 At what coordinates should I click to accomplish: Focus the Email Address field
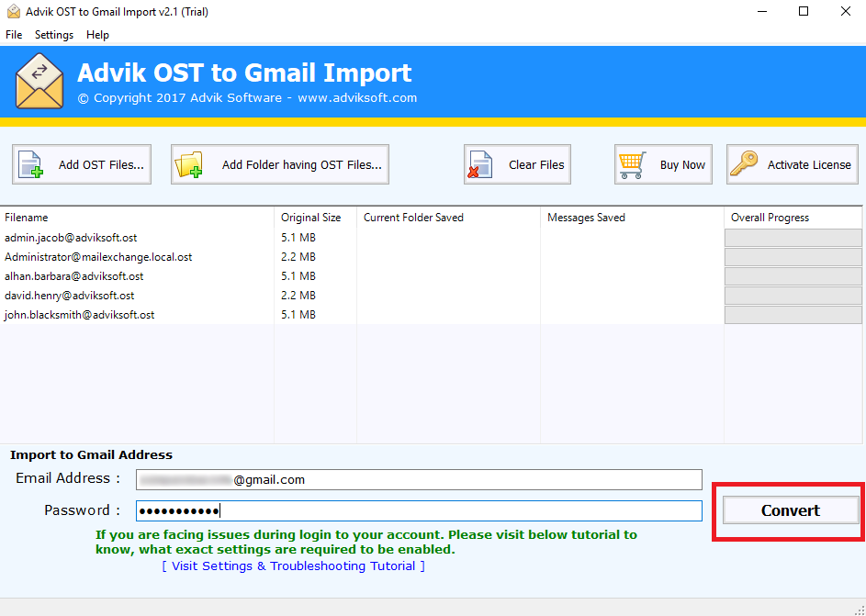[x=419, y=479]
